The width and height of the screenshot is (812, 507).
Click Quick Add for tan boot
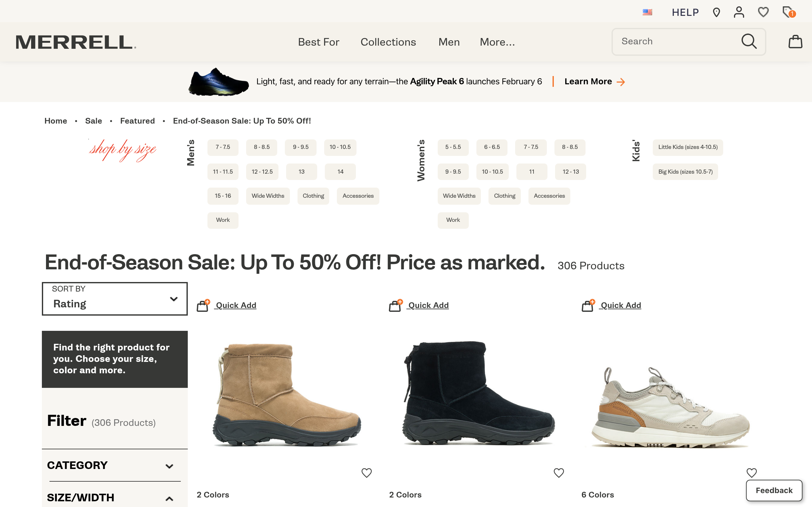point(236,305)
